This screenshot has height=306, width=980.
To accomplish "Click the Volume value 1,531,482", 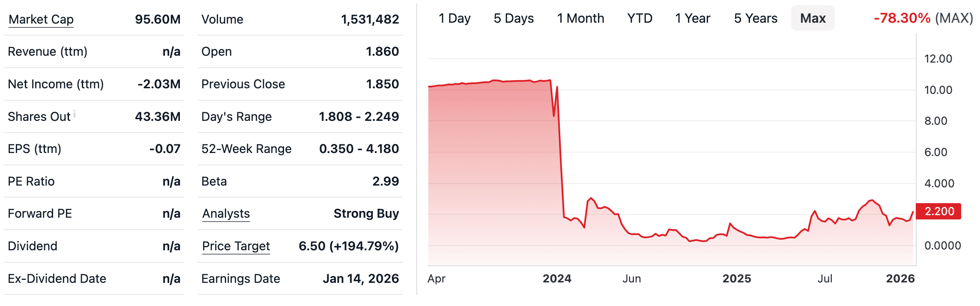I will 370,19.
